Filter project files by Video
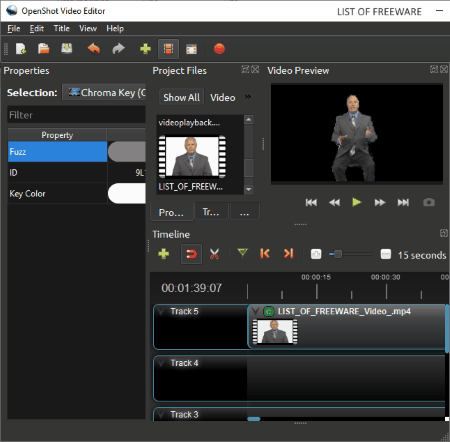 [x=223, y=98]
